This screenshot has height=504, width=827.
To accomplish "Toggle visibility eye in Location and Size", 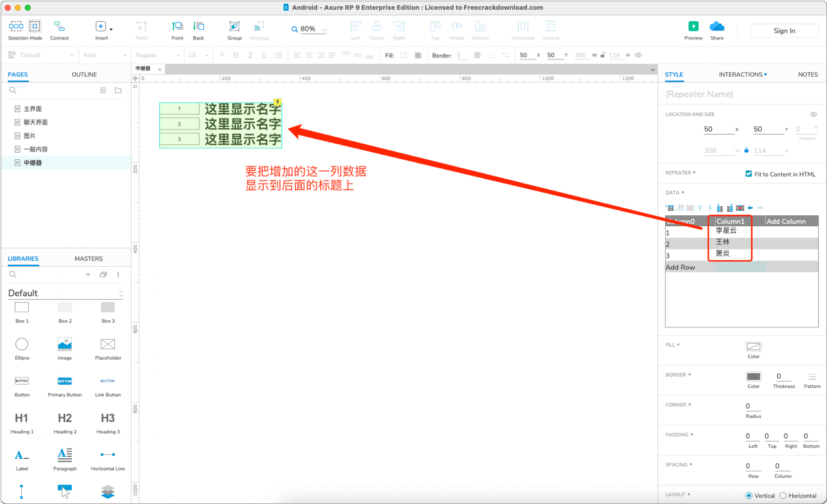I will (813, 115).
